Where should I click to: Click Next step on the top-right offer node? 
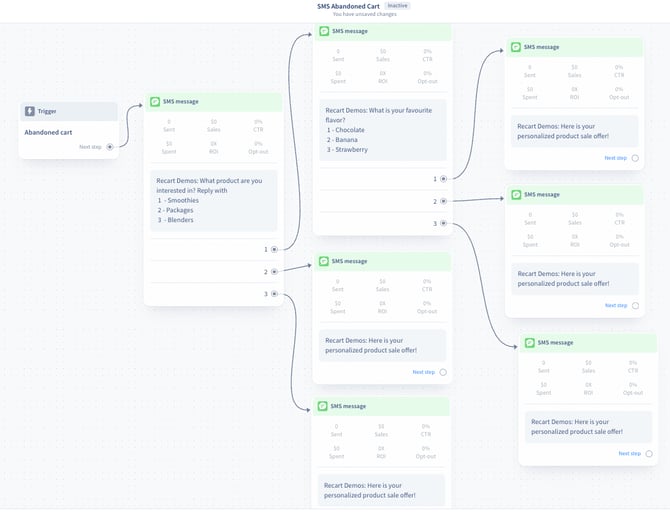616,157
